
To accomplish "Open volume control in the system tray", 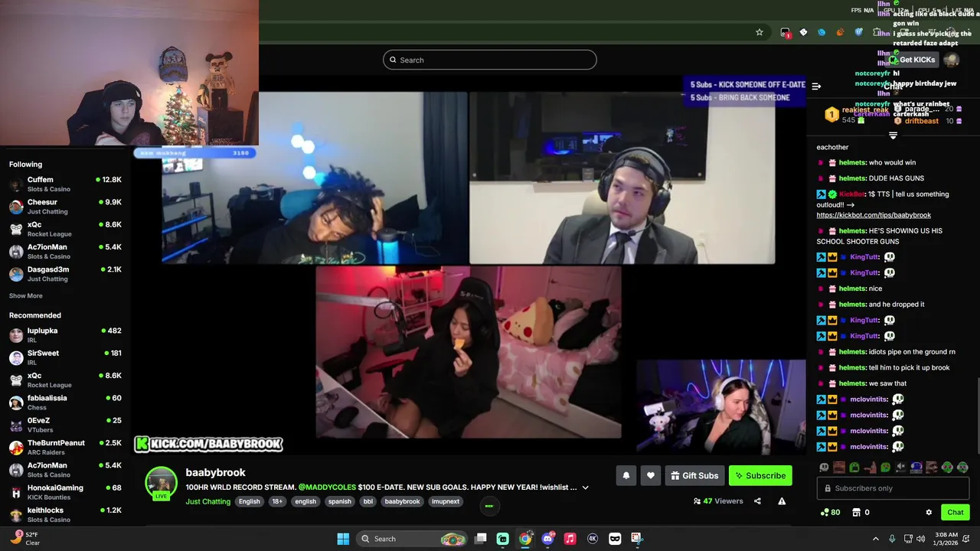I will [x=921, y=539].
